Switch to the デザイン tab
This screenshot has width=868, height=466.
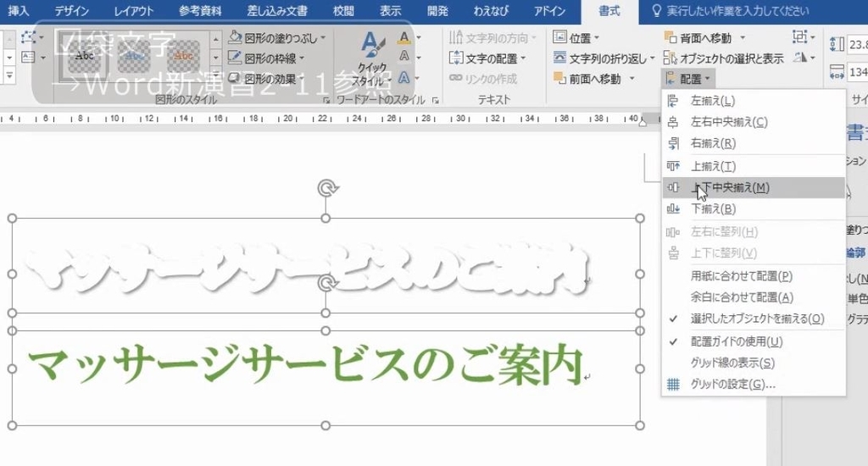coord(71,11)
